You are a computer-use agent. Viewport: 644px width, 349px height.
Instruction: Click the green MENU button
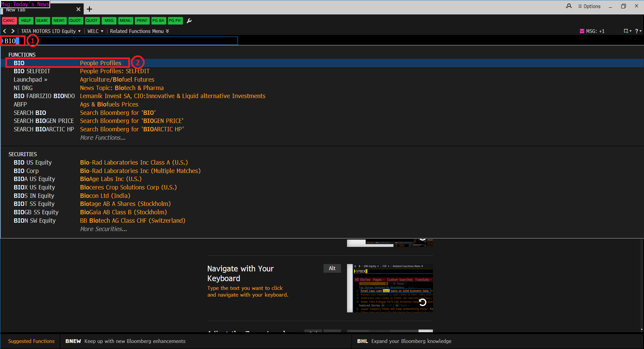[126, 20]
